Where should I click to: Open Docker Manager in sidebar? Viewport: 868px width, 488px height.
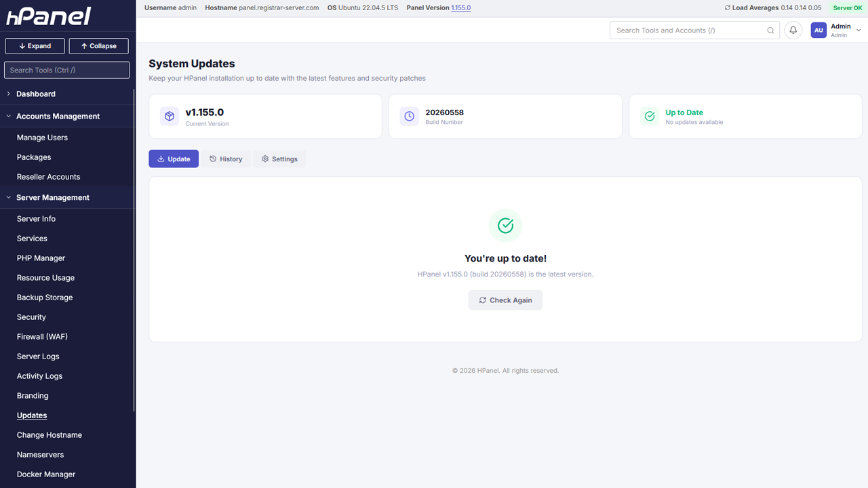pos(46,474)
